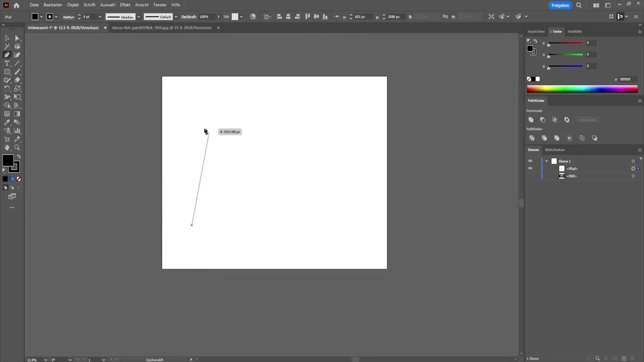
Task: Click Deckkraft opacity label link
Action: [x=189, y=17]
